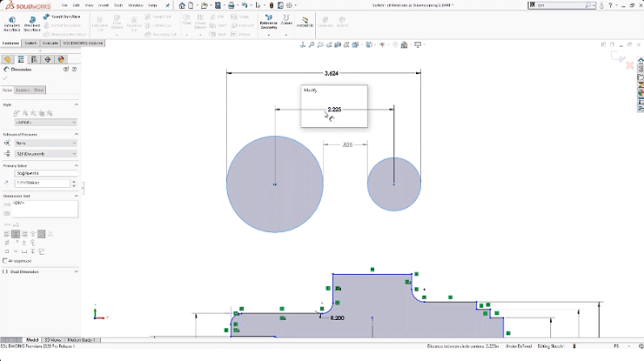Collapse the Primary Value section
644x361 pixels.
(x=76, y=164)
